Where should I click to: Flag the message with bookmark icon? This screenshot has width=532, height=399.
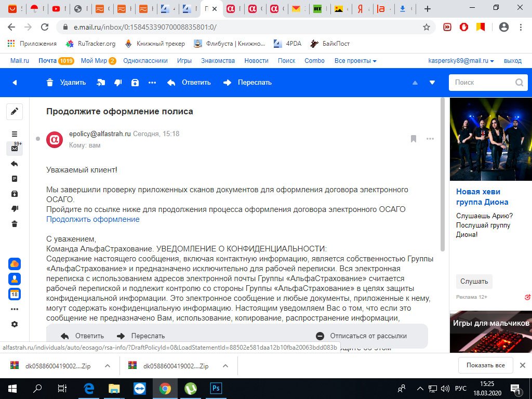(413, 138)
